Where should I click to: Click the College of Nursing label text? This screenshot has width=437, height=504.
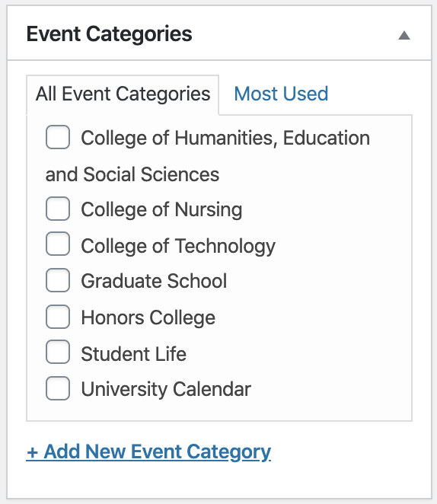click(161, 209)
